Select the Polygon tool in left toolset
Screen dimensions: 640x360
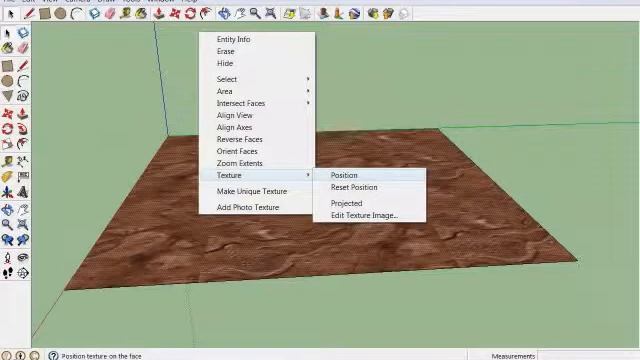pyautogui.click(x=7, y=96)
